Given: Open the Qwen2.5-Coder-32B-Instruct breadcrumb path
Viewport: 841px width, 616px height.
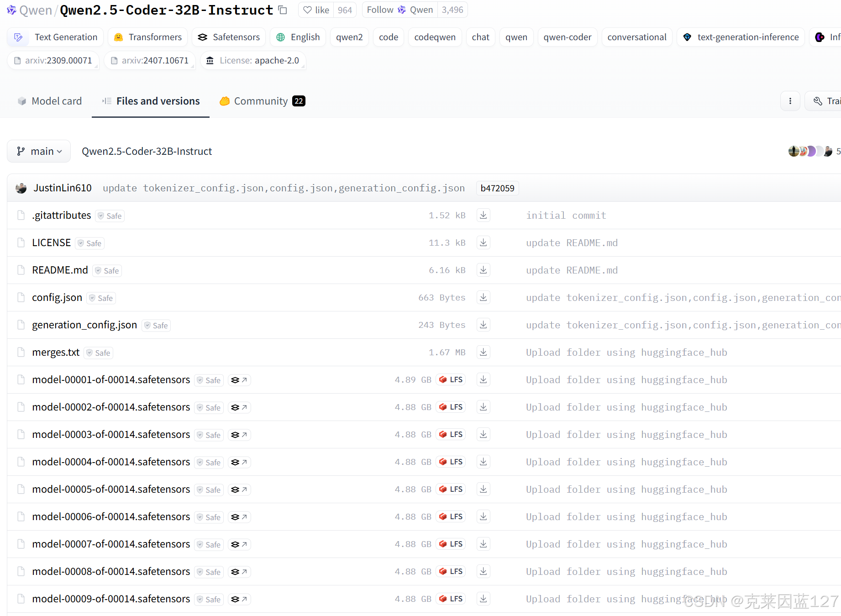Looking at the screenshot, I should (x=147, y=151).
